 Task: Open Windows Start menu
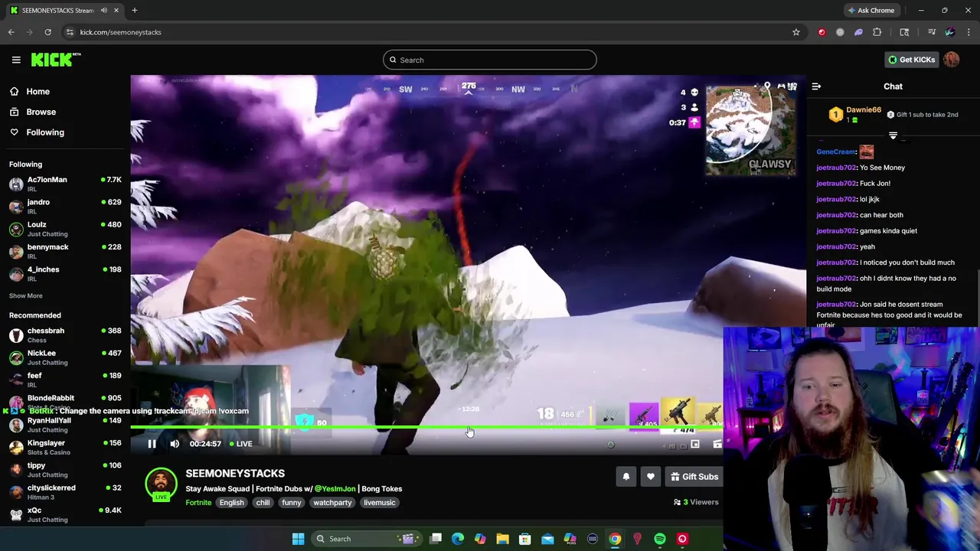298,539
